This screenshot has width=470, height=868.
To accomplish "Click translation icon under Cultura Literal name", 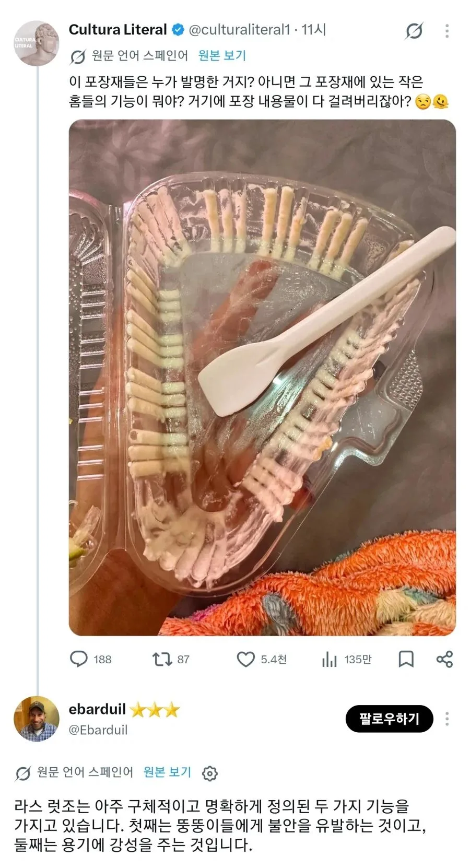I will [78, 56].
